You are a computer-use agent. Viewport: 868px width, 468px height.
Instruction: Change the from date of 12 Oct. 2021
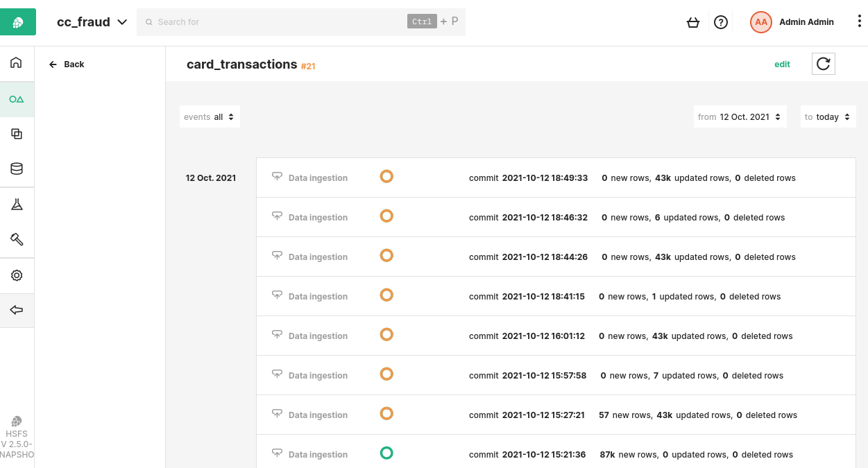pyautogui.click(x=740, y=116)
